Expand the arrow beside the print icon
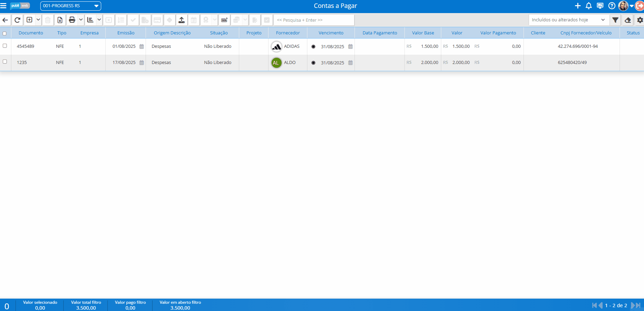Viewport: 644px width, 311px height. click(81, 20)
